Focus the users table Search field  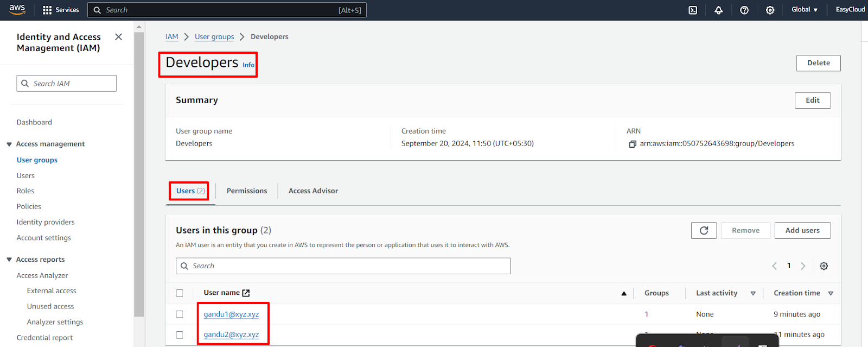(343, 266)
